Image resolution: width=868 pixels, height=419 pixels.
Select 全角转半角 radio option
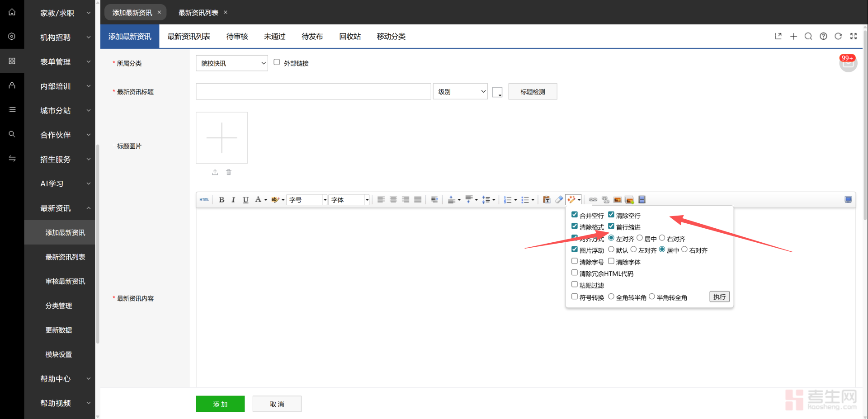click(611, 297)
